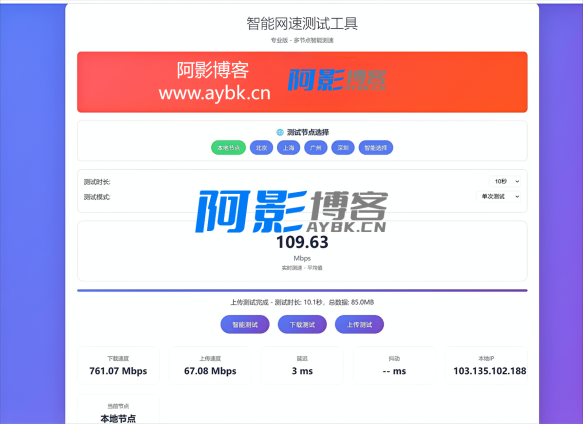This screenshot has height=424, width=583.
Task: Select the 本地节点 test node
Action: click(228, 148)
